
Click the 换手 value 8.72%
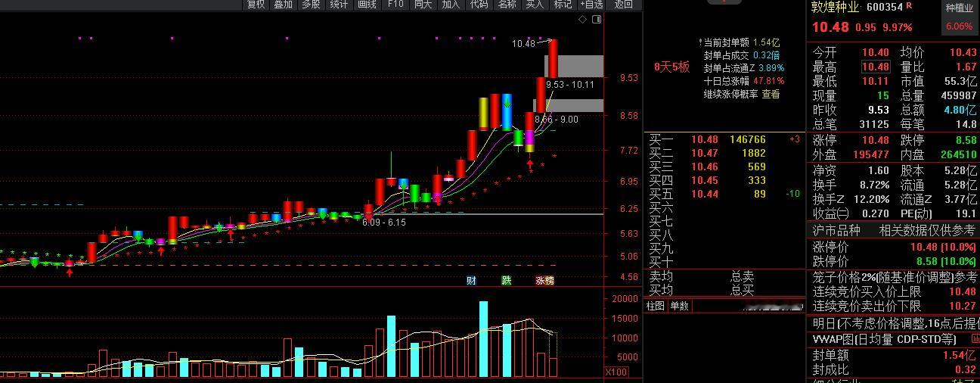click(874, 185)
